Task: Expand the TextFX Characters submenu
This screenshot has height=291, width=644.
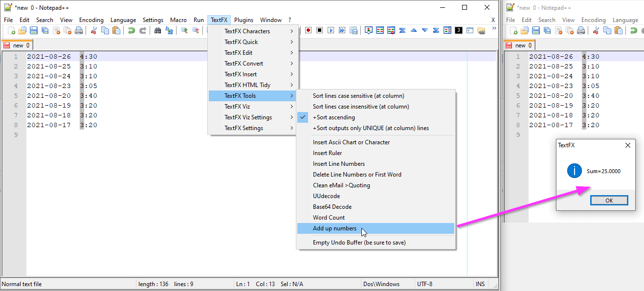Action: [x=245, y=31]
